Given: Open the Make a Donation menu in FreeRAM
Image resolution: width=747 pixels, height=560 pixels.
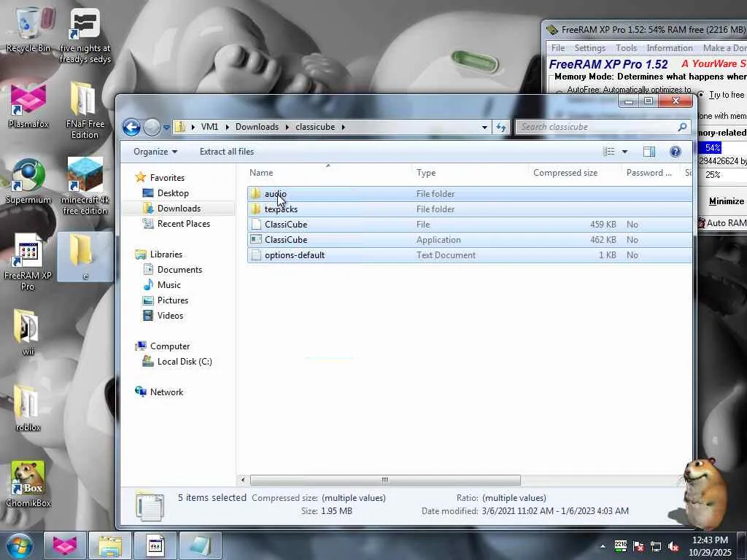Looking at the screenshot, I should [724, 48].
